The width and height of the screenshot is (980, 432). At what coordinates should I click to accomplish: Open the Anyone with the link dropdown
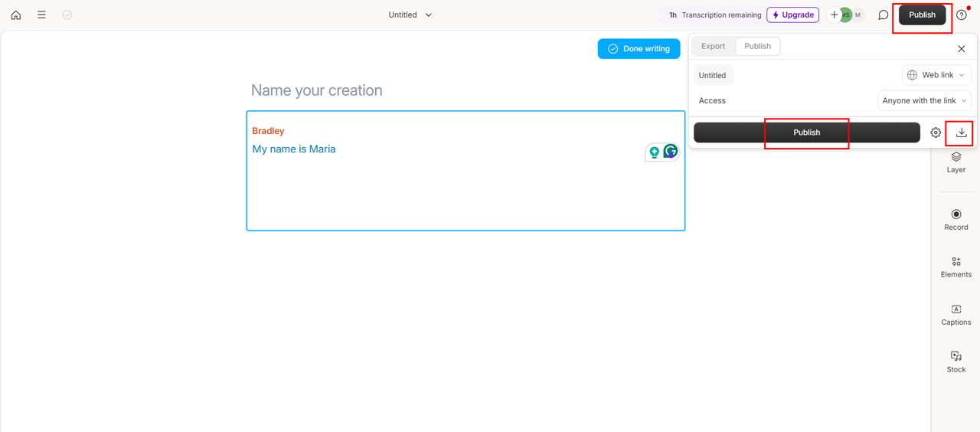[x=925, y=100]
